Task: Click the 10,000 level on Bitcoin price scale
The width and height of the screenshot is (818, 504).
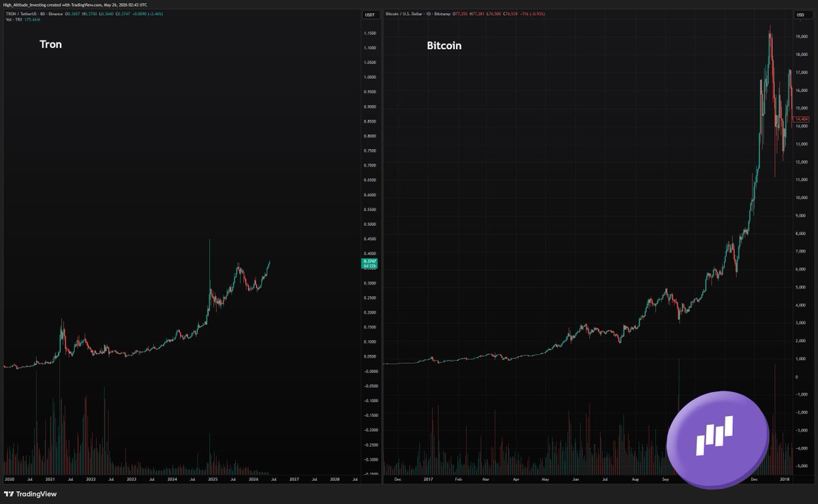Action: [802, 198]
